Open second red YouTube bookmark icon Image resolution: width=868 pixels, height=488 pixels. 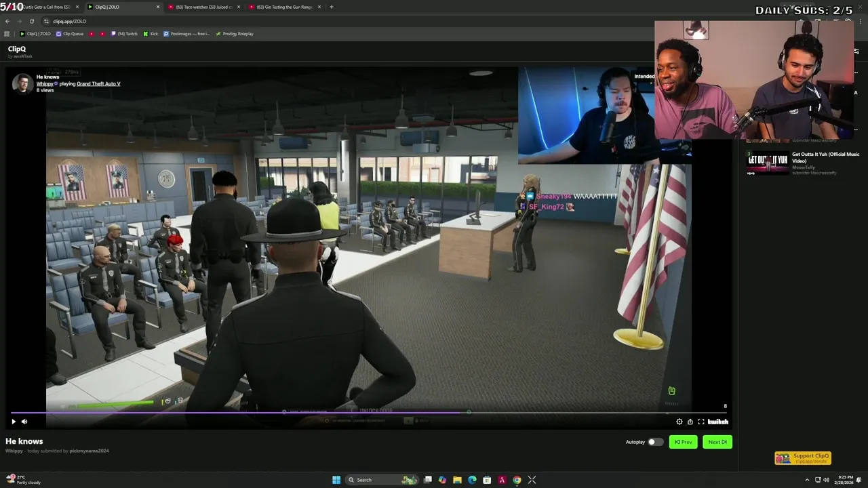pyautogui.click(x=103, y=34)
